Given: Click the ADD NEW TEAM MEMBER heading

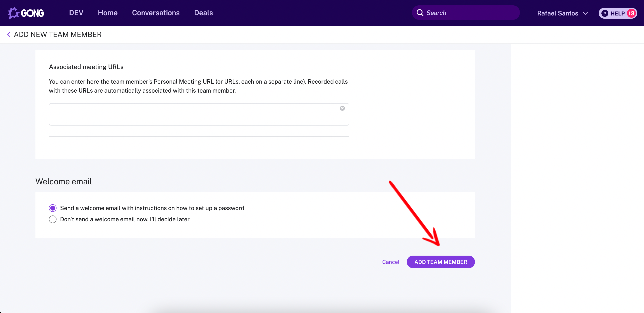Looking at the screenshot, I should pos(58,35).
